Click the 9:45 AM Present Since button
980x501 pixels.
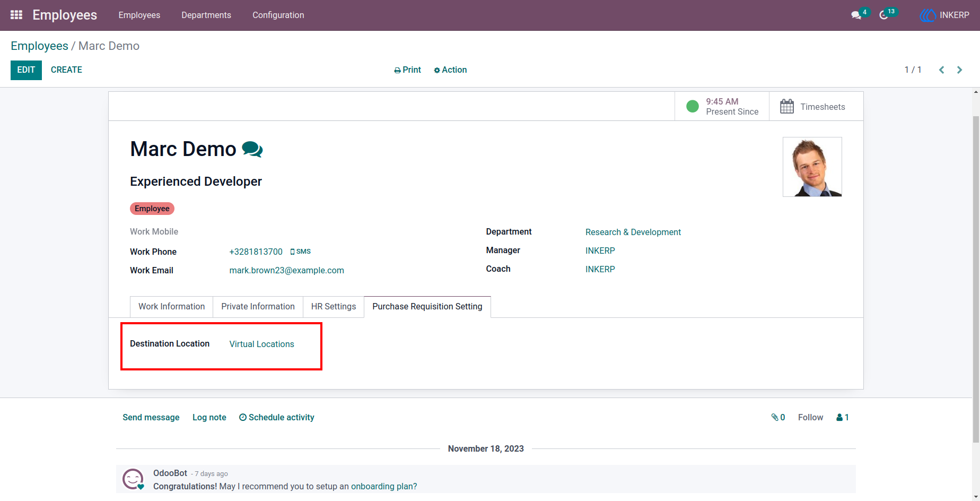pyautogui.click(x=722, y=106)
